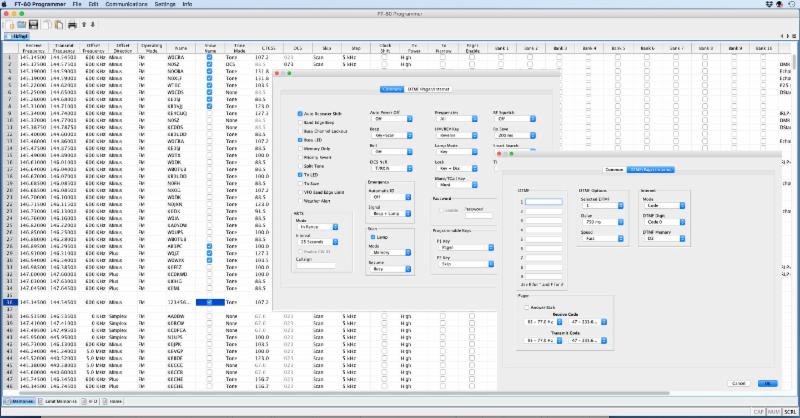Click the Paste clipboard toolbar icon
Screen dimensions: 800x418
(59, 24)
